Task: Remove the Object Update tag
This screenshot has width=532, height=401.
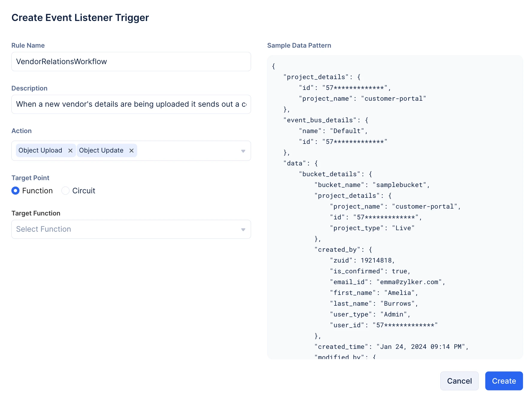Action: pyautogui.click(x=131, y=150)
